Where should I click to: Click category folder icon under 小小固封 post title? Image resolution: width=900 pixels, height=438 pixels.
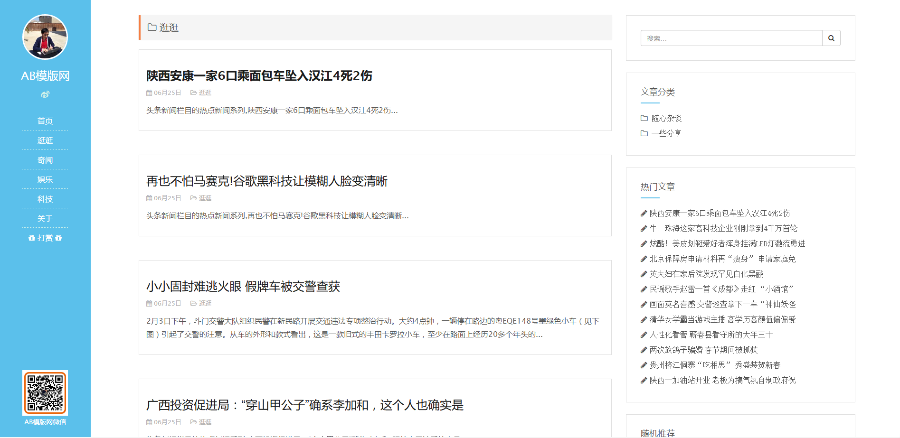tap(193, 303)
